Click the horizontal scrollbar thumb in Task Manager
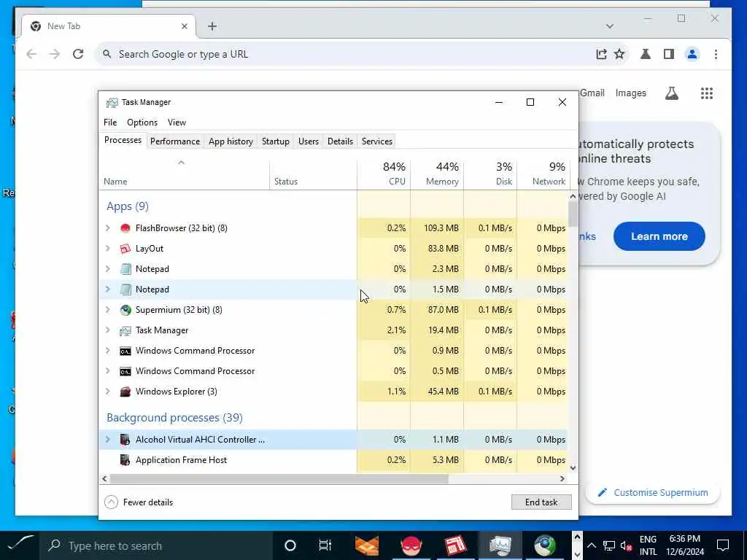Viewport: 747px width, 560px height. [x=279, y=479]
